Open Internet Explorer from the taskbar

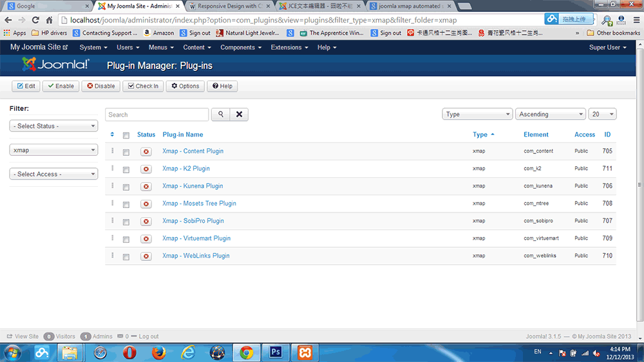[188, 352]
